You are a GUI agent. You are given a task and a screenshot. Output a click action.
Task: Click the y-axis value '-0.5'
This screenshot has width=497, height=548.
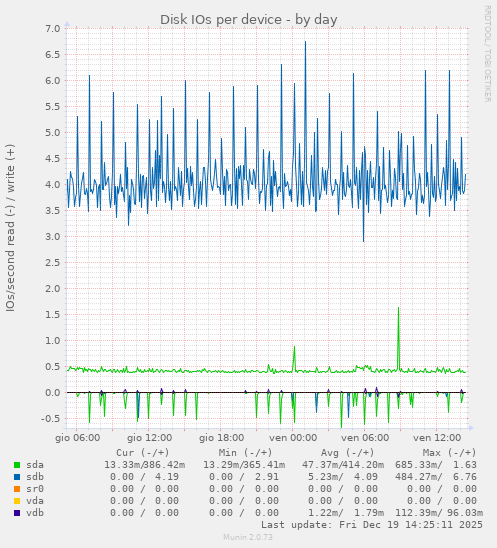pyautogui.click(x=51, y=419)
